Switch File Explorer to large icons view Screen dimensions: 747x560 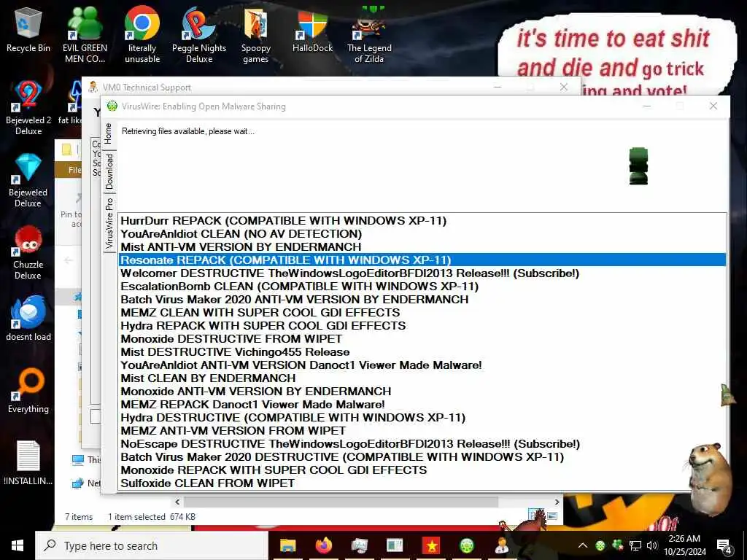coord(552,516)
